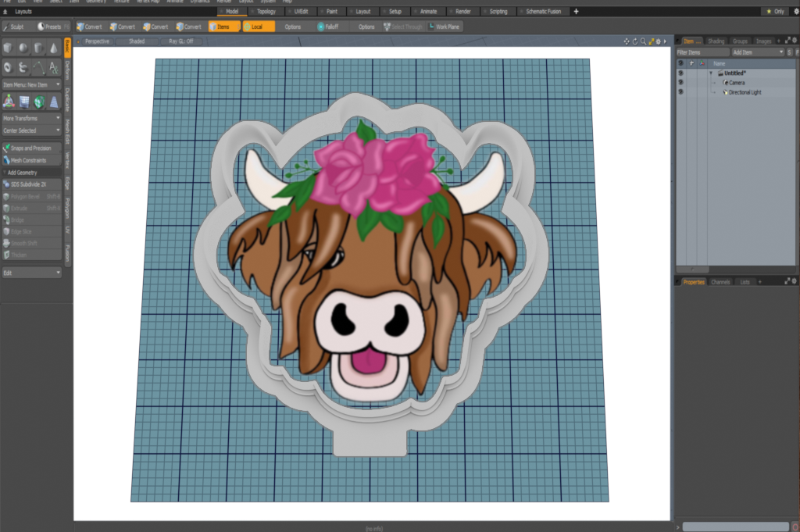
Task: Toggle visibility of the Camera item
Action: (680, 82)
